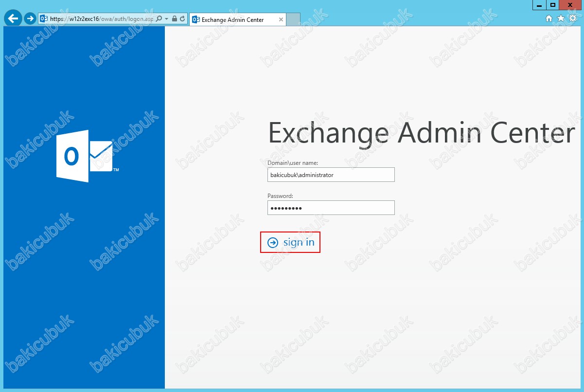Click the Password label text
Viewport: 584px width, 392px height.
point(280,196)
